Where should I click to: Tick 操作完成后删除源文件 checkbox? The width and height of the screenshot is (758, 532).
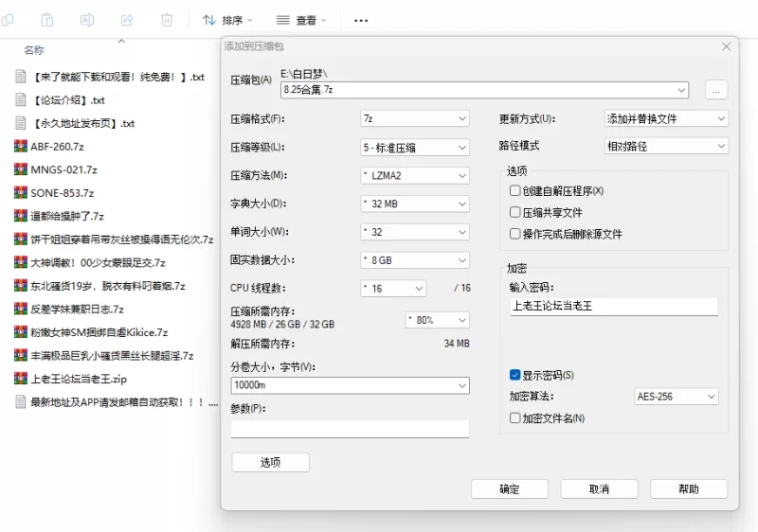(x=515, y=234)
